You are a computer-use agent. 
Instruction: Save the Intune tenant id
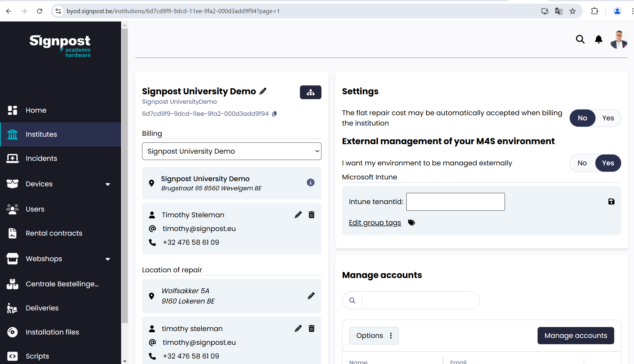[x=611, y=201]
